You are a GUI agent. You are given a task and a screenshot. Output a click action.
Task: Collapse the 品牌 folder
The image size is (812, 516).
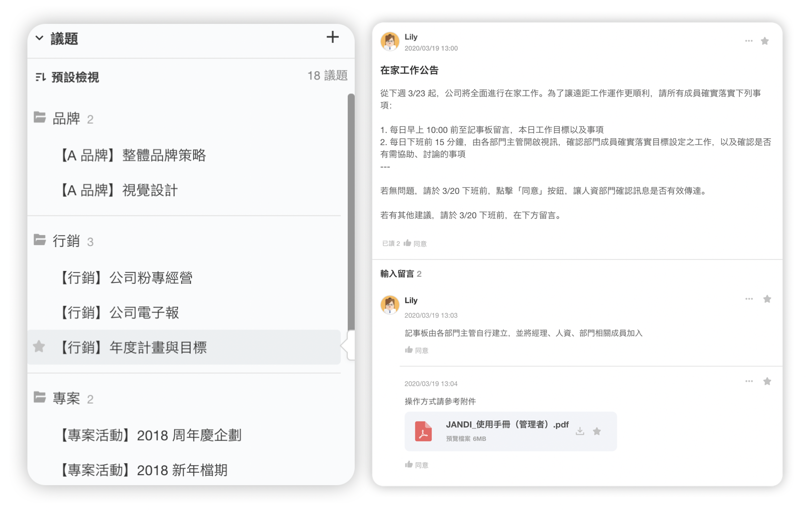[40, 118]
